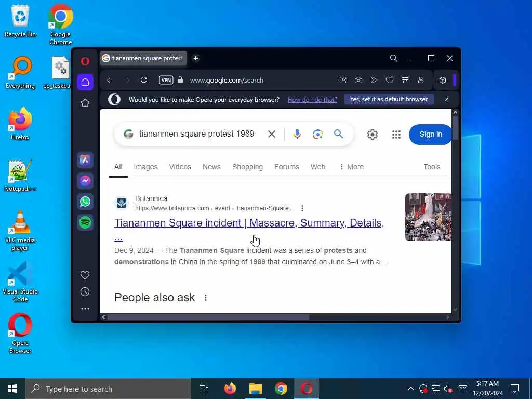View site security lock info

180,80
